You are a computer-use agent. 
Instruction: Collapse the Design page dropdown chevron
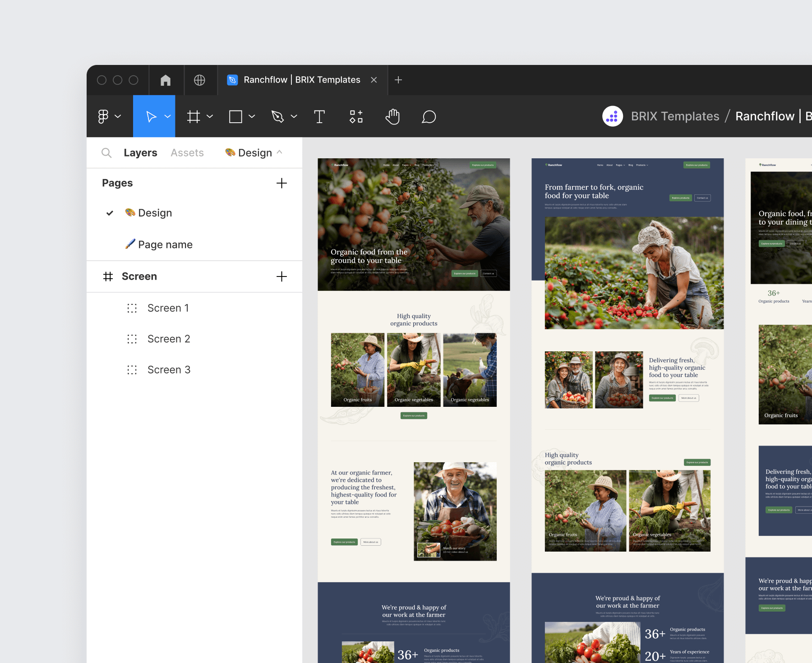tap(280, 152)
